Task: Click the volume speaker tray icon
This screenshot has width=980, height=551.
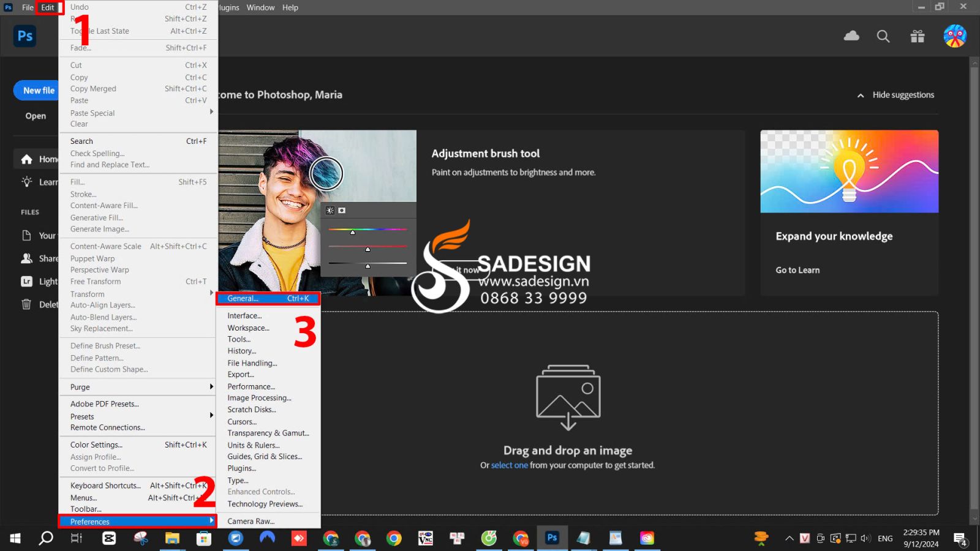Action: coord(865,538)
